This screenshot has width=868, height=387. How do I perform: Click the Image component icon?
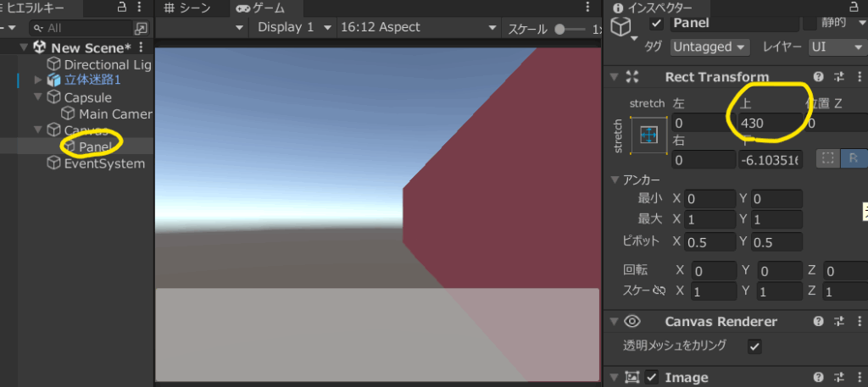pyautogui.click(x=632, y=377)
